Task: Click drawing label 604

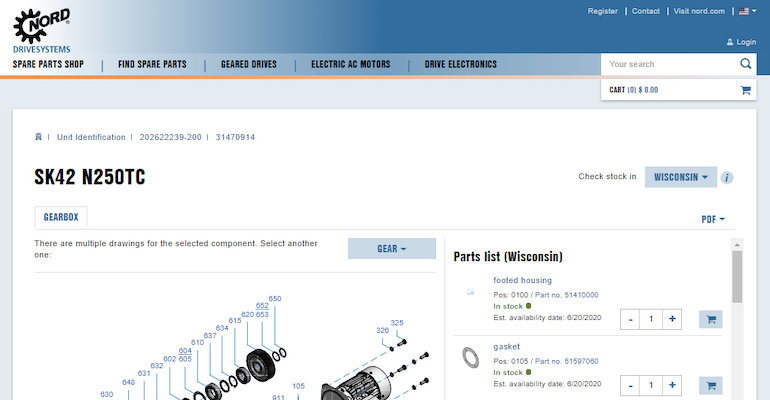Action: (x=185, y=350)
